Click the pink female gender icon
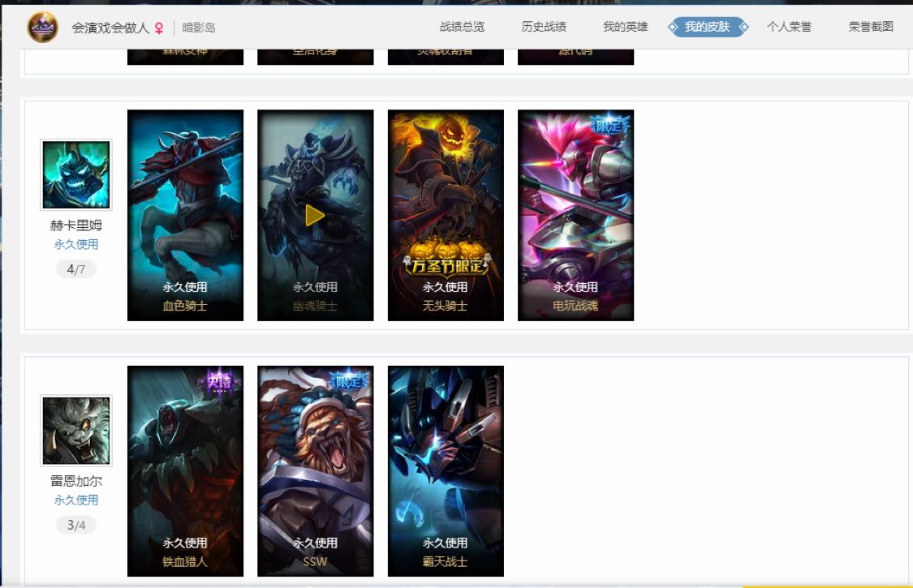This screenshot has height=588, width=913. (159, 28)
